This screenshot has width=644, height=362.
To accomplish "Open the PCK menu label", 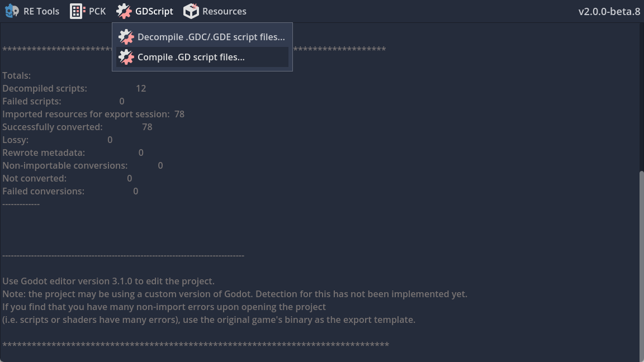I will (97, 11).
